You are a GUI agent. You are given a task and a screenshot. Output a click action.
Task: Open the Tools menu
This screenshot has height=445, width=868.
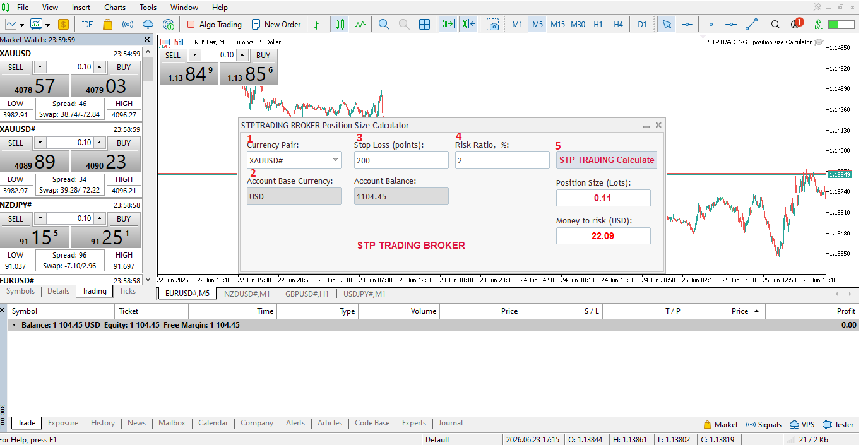click(148, 8)
